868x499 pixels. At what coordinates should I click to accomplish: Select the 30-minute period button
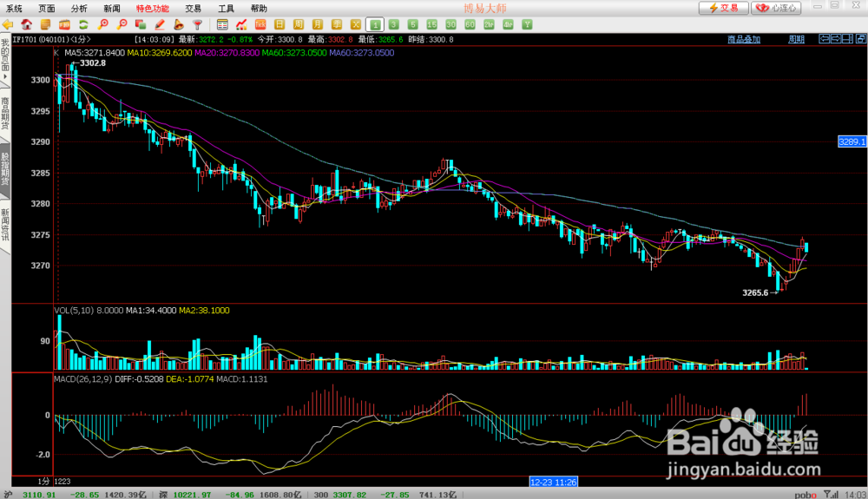[x=450, y=25]
